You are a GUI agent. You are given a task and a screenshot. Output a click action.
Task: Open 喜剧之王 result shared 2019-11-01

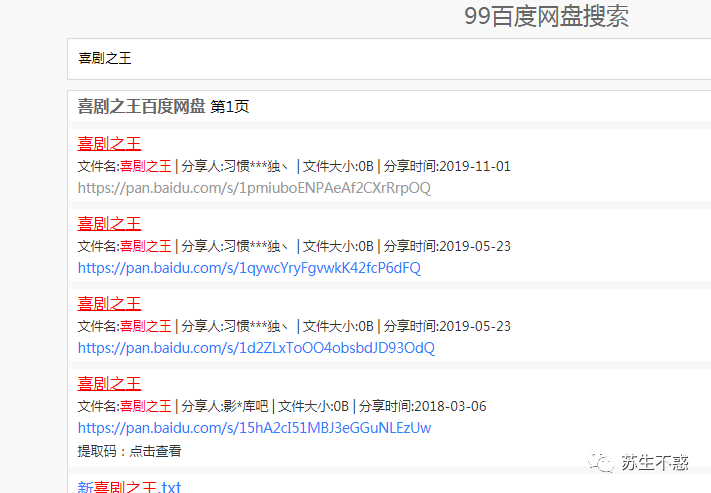109,144
